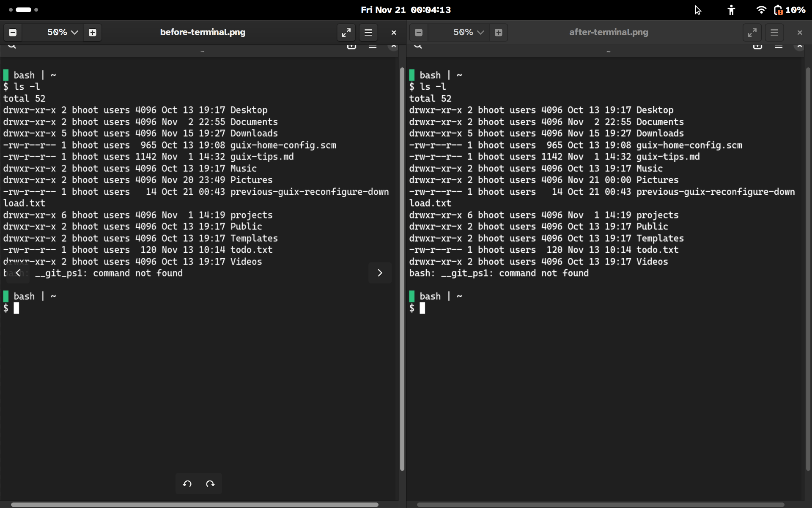Close the before-terminal.png window
812x508 pixels.
pos(394,33)
